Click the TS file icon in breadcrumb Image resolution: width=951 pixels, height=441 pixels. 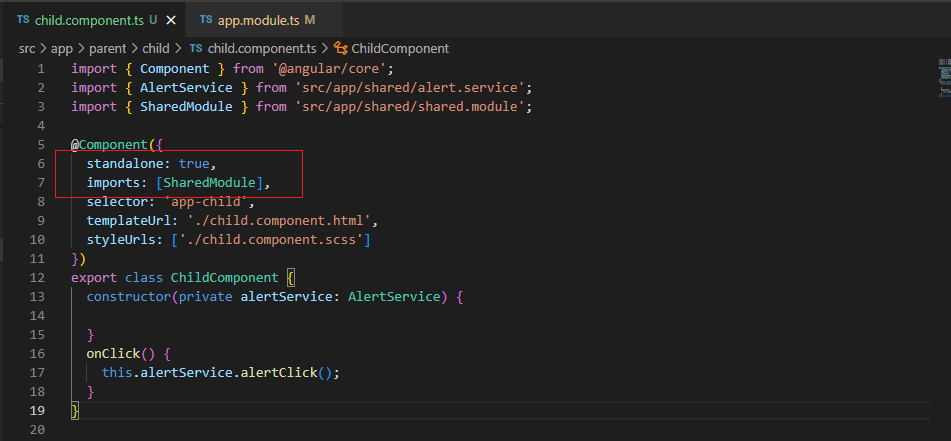195,49
